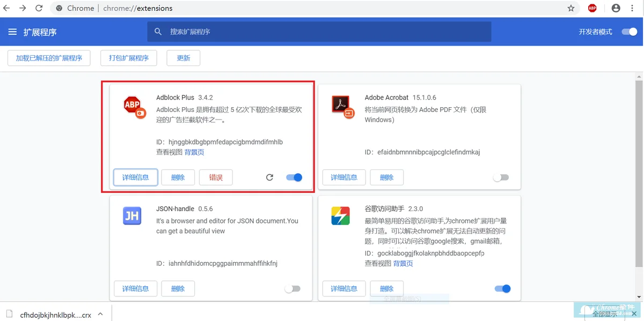The image size is (644, 321).
Task: Reload Adblock Plus extension with circular arrow
Action: pos(270,177)
